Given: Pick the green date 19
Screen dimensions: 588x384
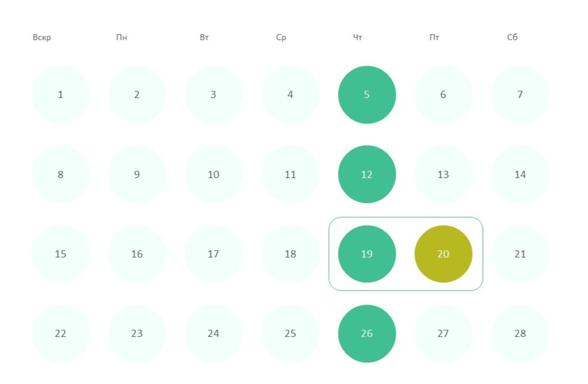Looking at the screenshot, I should click(x=367, y=254).
